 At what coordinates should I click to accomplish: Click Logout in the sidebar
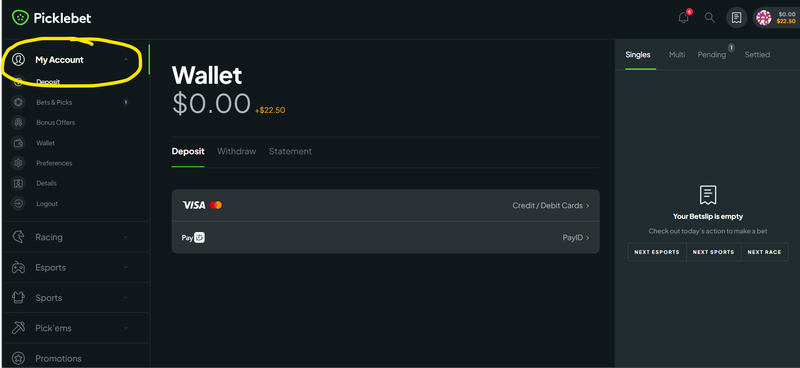point(47,204)
